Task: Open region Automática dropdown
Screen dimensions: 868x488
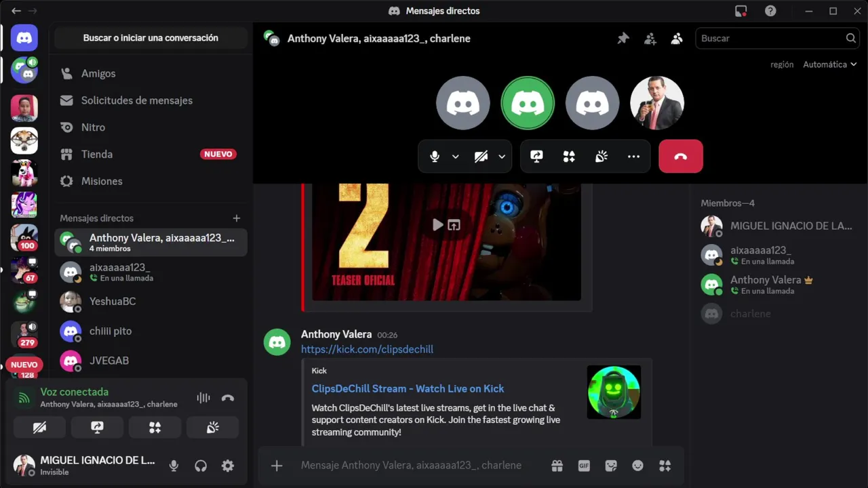Action: click(x=830, y=64)
